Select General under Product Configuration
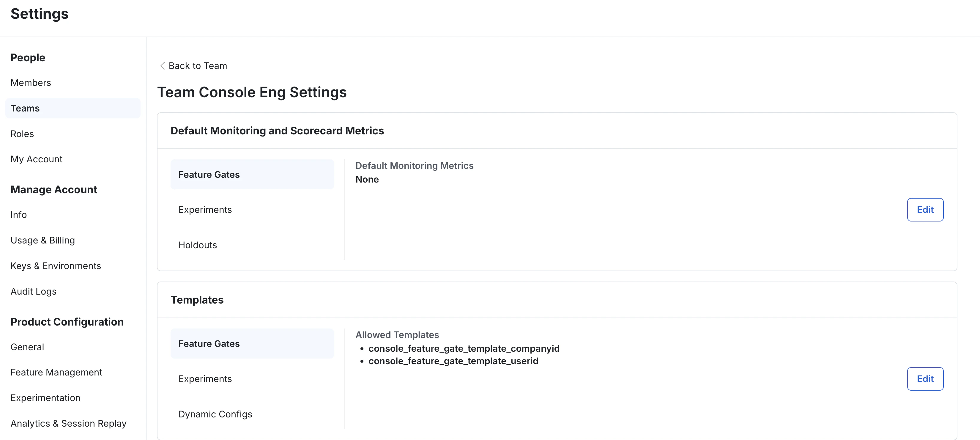980x440 pixels. pyautogui.click(x=27, y=347)
